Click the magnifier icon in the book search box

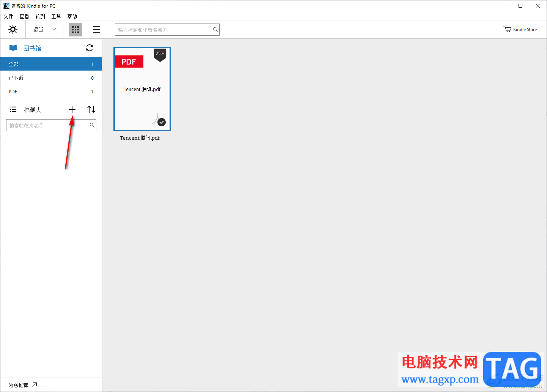(x=215, y=30)
